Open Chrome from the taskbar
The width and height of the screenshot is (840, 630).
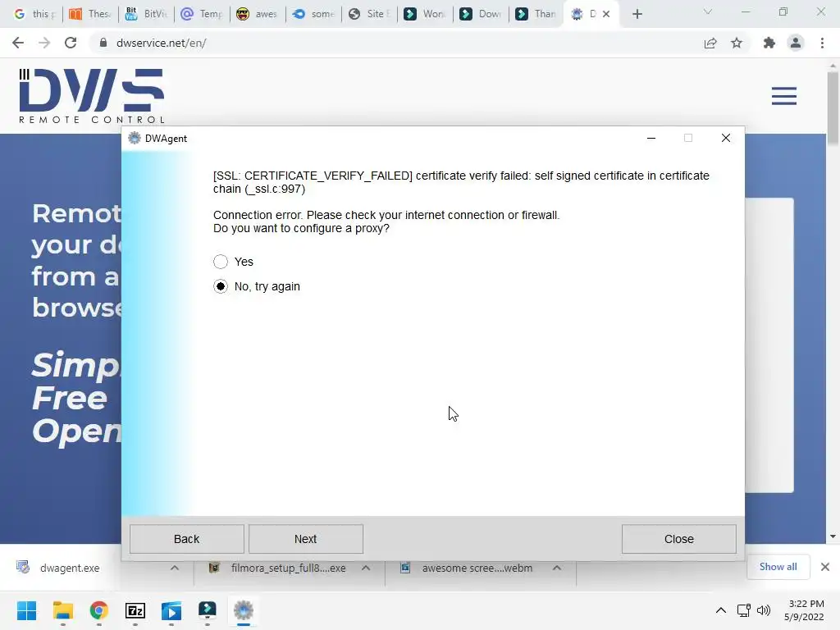coord(99,610)
